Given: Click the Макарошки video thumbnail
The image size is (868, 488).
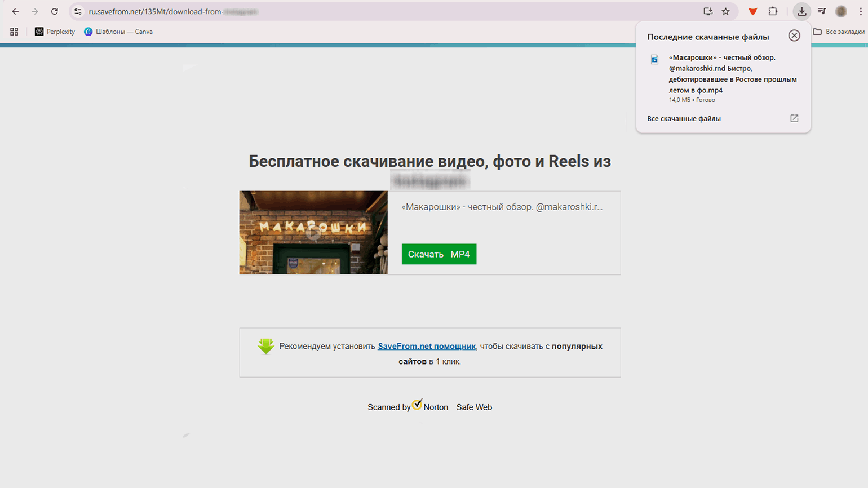Looking at the screenshot, I should (313, 232).
